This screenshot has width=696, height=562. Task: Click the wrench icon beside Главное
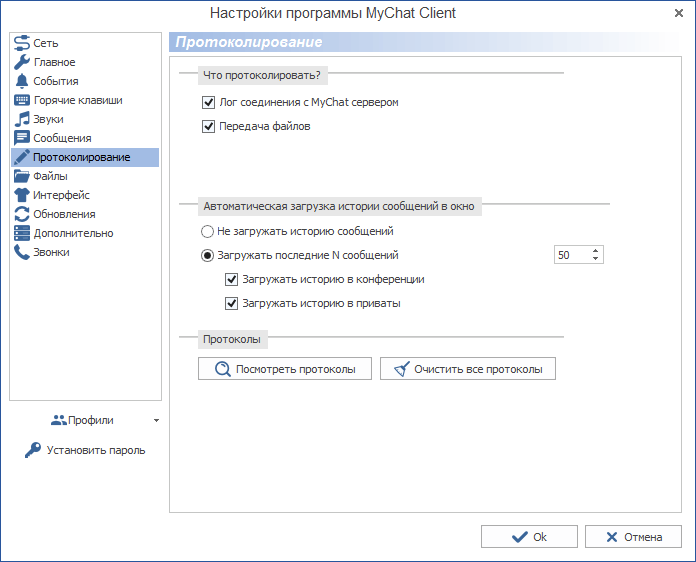22,62
